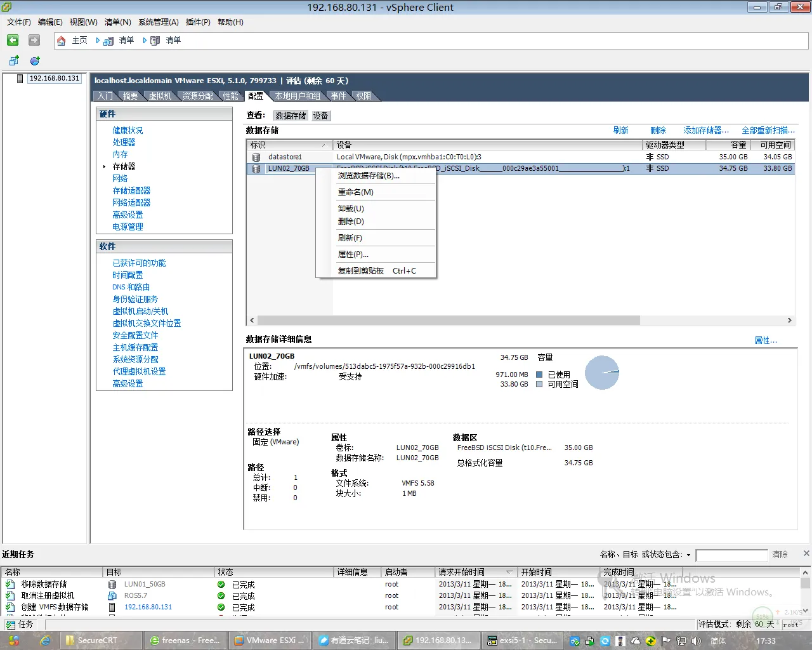Open the task filter dropdown arrow
The image size is (812, 650).
(x=688, y=555)
